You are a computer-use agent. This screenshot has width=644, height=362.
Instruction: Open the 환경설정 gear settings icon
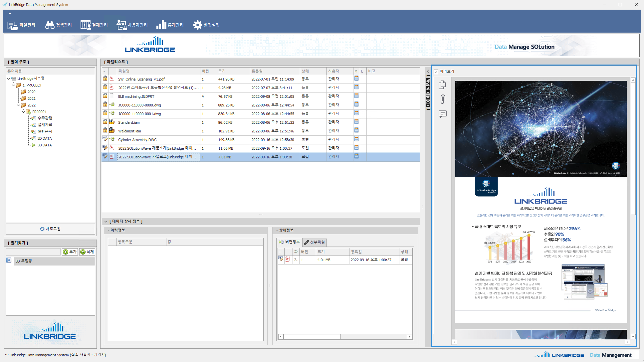[x=197, y=25]
